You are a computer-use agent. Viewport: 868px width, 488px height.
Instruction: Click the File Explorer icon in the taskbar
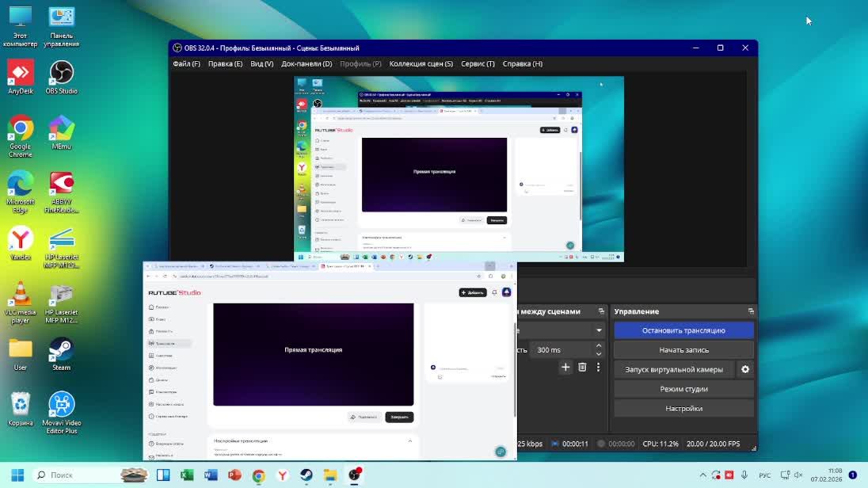pos(330,475)
